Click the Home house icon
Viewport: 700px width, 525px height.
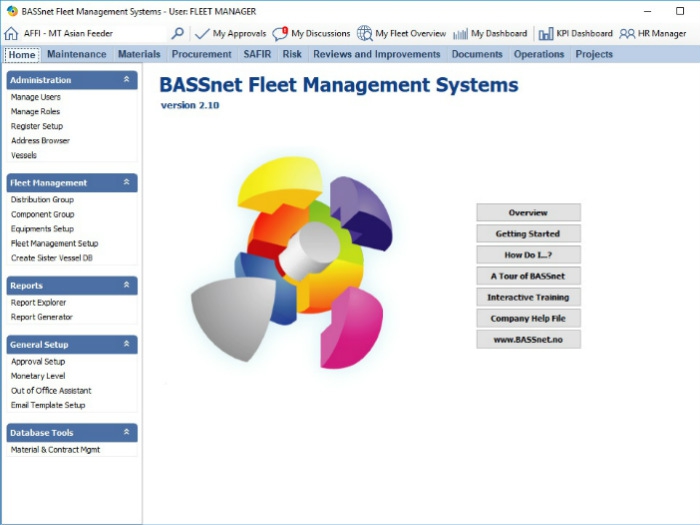click(x=11, y=33)
